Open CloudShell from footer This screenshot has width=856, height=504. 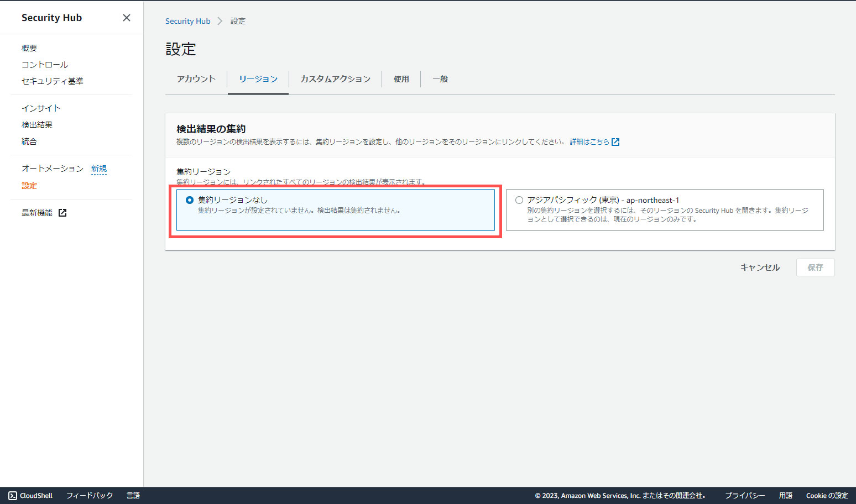coord(36,496)
